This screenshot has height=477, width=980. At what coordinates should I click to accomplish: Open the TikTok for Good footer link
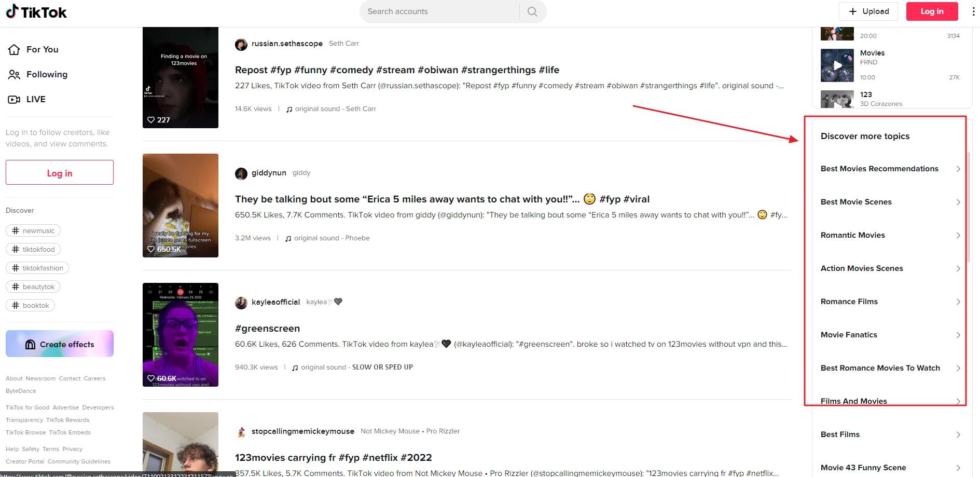pos(27,407)
